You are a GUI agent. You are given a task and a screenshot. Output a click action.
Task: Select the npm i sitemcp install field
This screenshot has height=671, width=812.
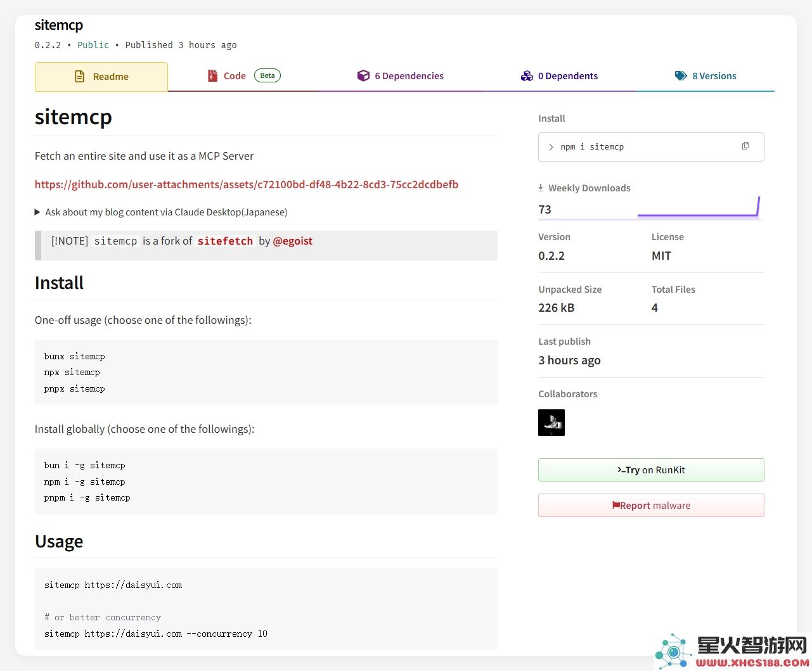651,147
